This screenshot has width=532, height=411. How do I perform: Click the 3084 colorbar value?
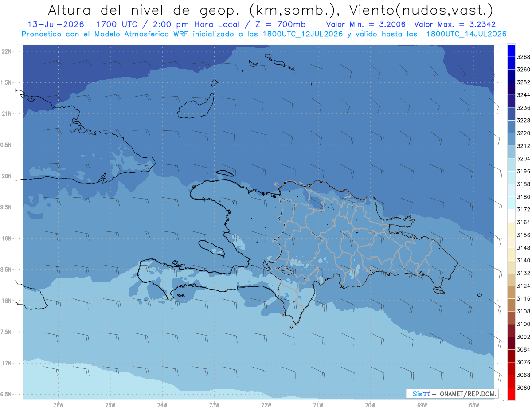(x=523, y=349)
